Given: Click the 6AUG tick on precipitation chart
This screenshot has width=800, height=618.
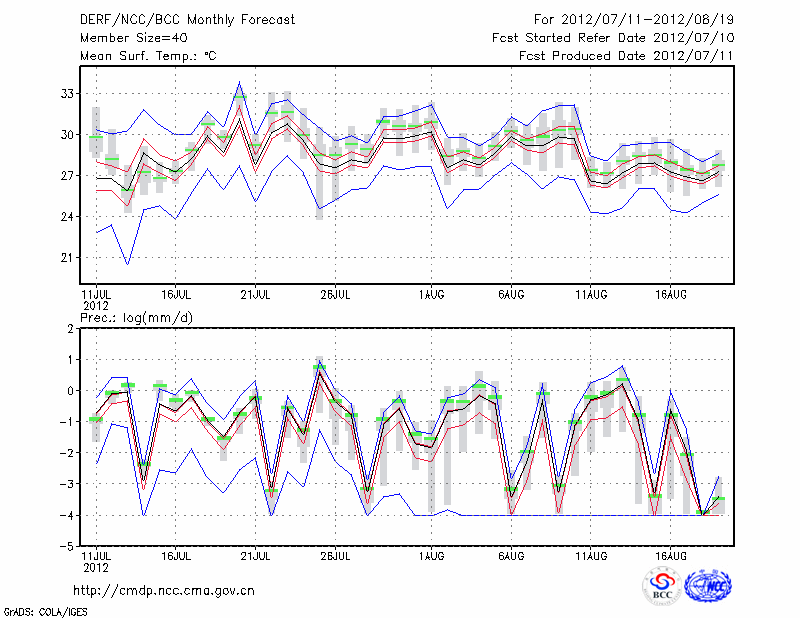Looking at the screenshot, I should [511, 556].
